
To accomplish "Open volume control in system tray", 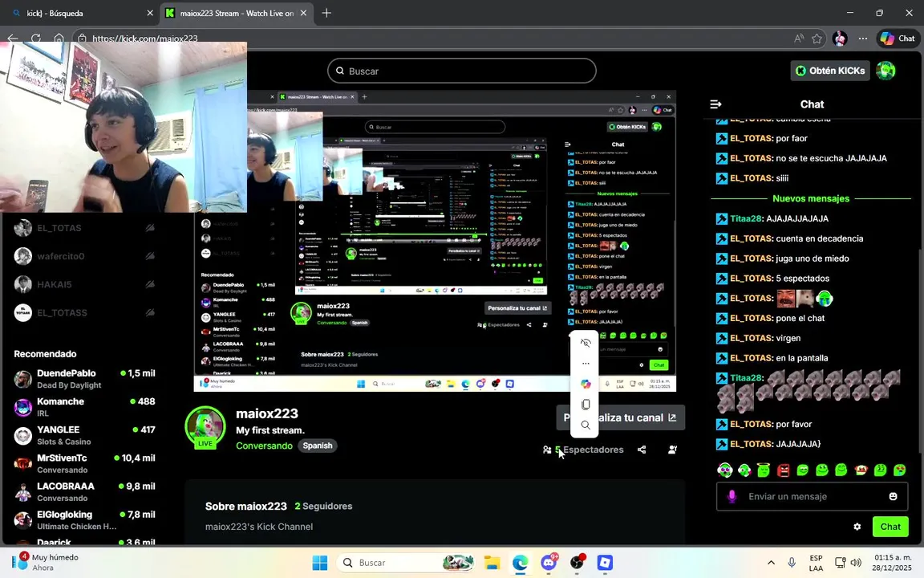I will click(x=857, y=563).
